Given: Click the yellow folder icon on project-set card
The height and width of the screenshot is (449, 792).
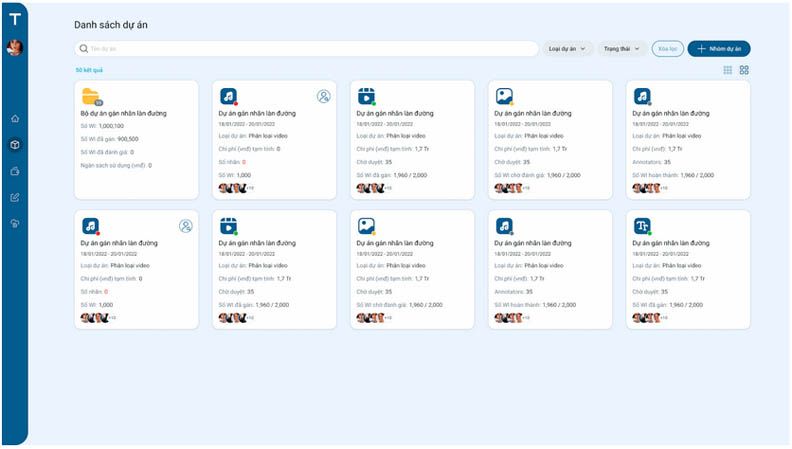Looking at the screenshot, I should click(91, 96).
